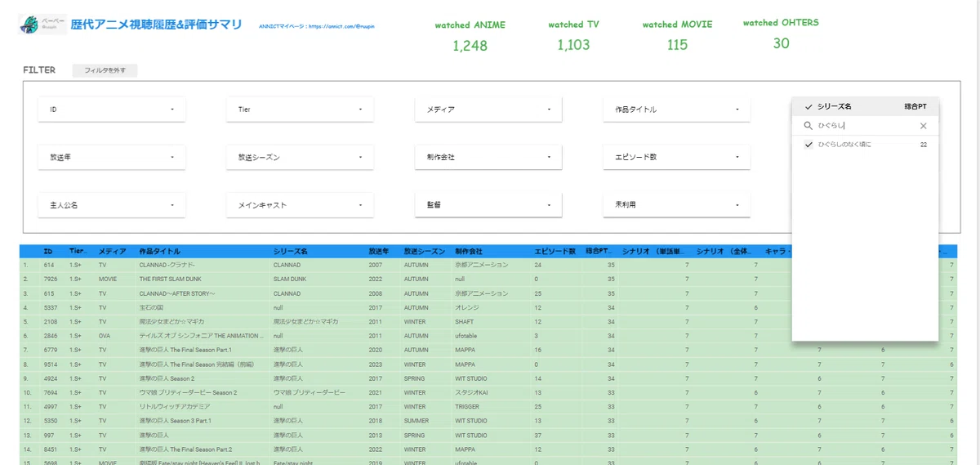This screenshot has height=465, width=980.
Task: Select テイルズ オブ シンフォニア THE ANIMATION row title
Action: [x=203, y=335]
